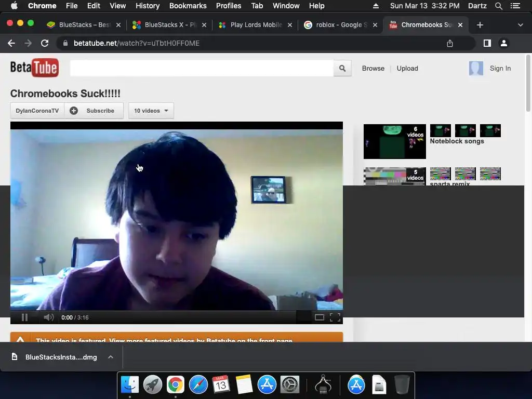This screenshot has height=399, width=532.
Task: Expand the 10 videos dropdown
Action: 151,111
